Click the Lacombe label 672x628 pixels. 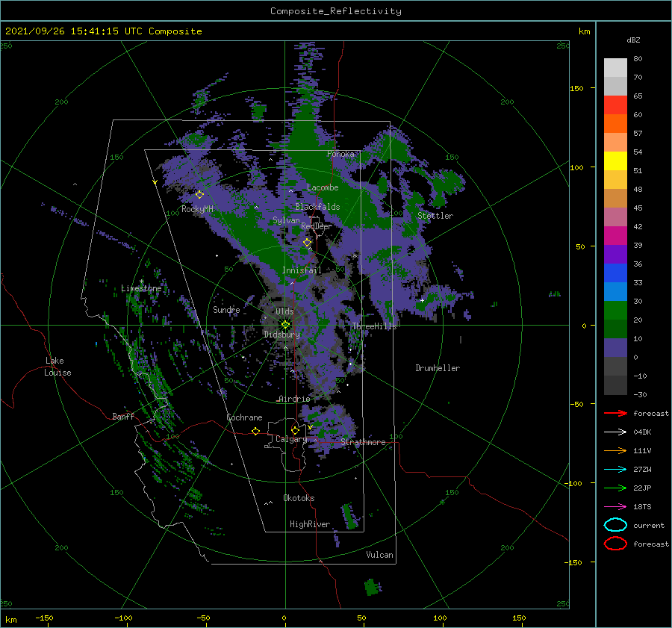[x=323, y=187]
